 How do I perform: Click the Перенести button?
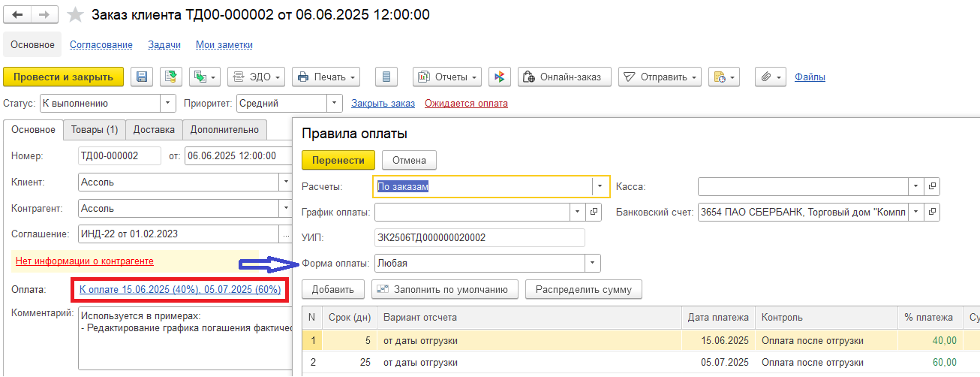tap(338, 160)
